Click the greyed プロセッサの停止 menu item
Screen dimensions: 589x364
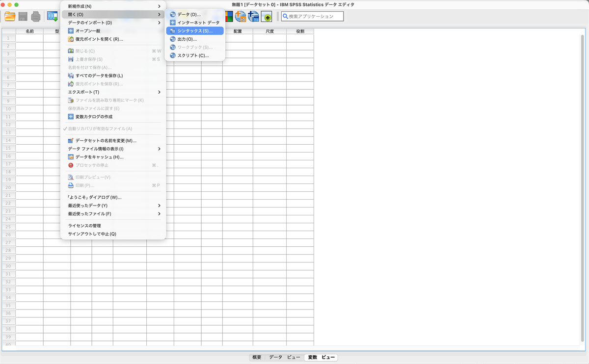click(113, 165)
